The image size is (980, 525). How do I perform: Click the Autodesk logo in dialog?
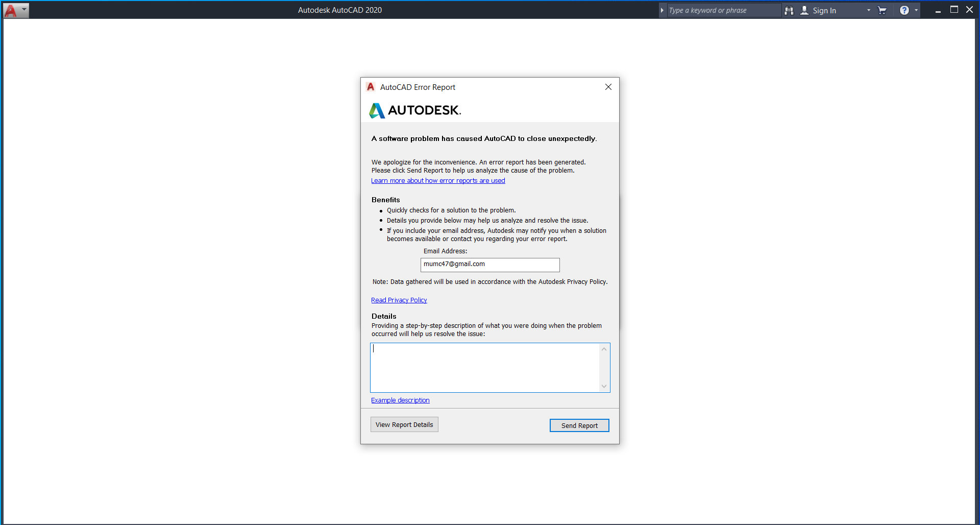415,110
